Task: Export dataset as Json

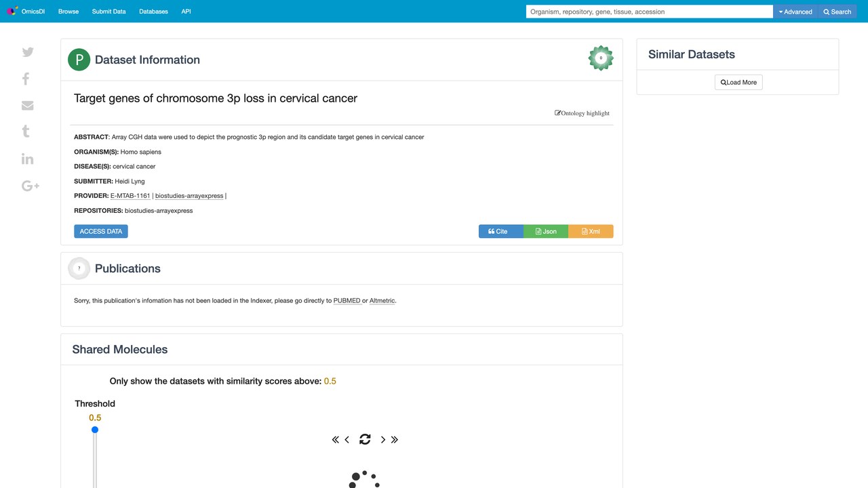Action: 546,231
